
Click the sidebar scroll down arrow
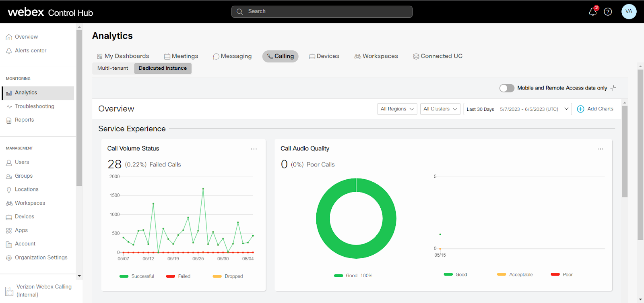pyautogui.click(x=79, y=276)
